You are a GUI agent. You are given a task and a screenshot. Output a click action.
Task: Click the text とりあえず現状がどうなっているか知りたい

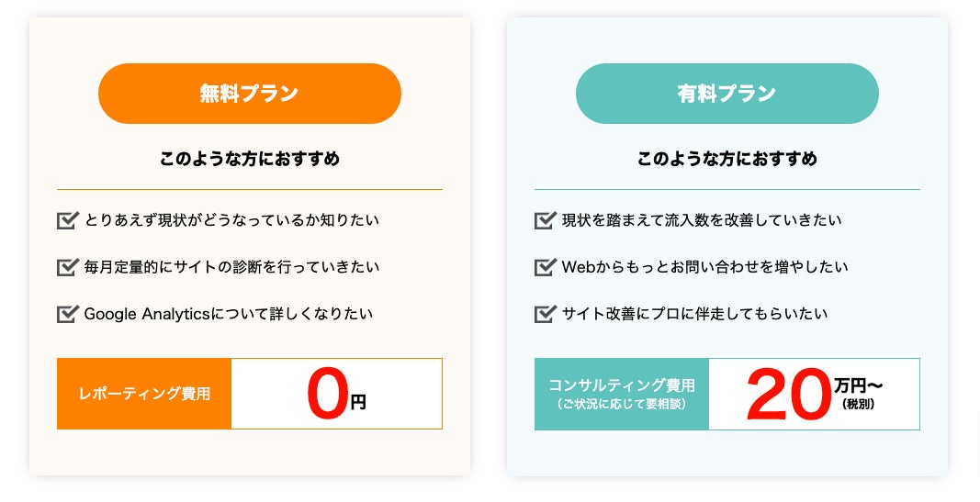[231, 220]
